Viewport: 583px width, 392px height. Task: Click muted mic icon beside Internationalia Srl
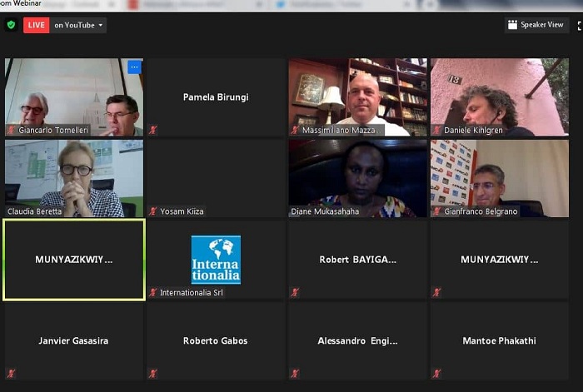[152, 292]
